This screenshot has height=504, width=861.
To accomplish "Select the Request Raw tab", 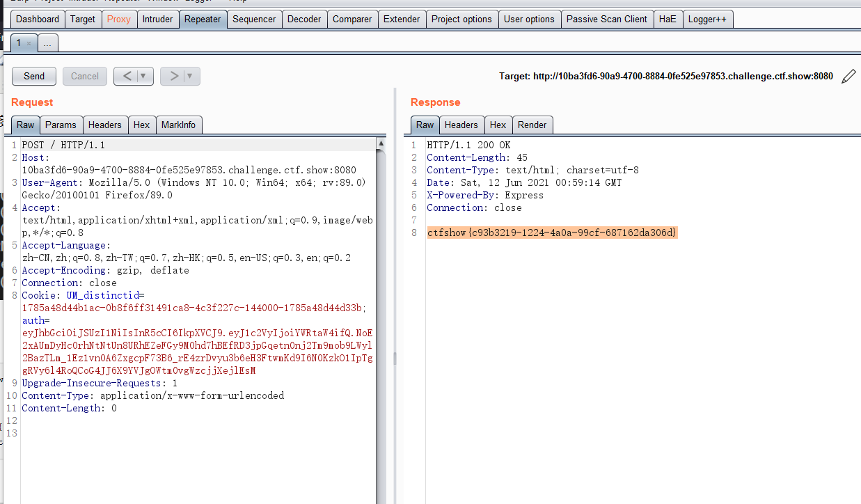I will pyautogui.click(x=26, y=125).
